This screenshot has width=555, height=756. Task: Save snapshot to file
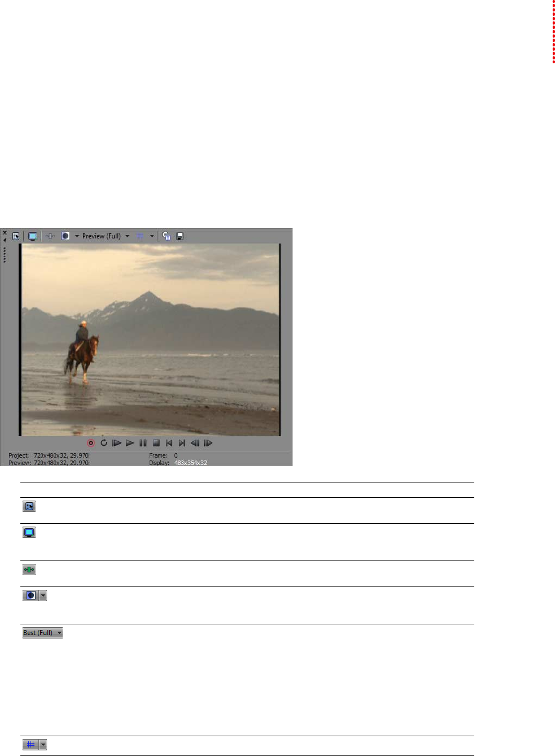coord(180,236)
